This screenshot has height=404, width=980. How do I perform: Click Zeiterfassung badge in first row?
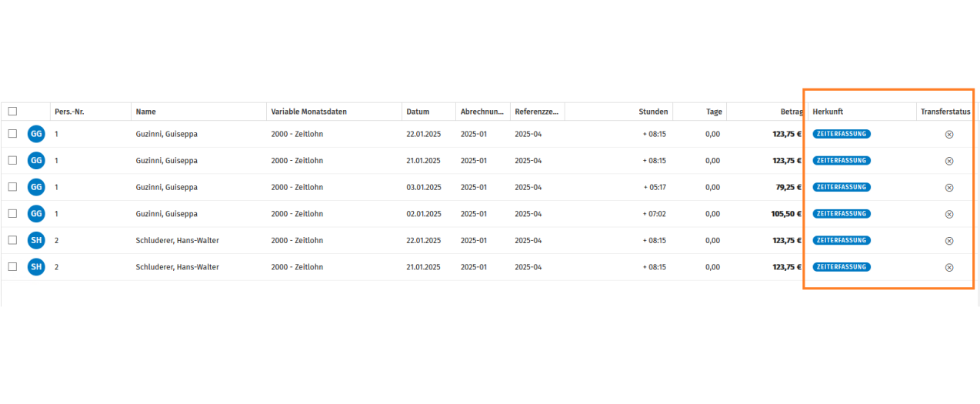pyautogui.click(x=842, y=134)
